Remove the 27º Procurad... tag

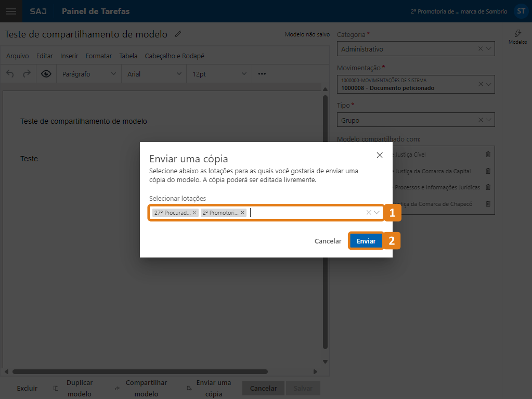195,213
